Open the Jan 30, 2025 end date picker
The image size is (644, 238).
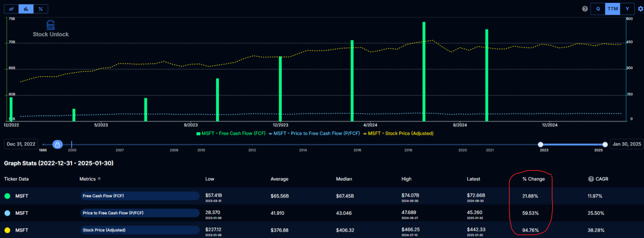627,144
